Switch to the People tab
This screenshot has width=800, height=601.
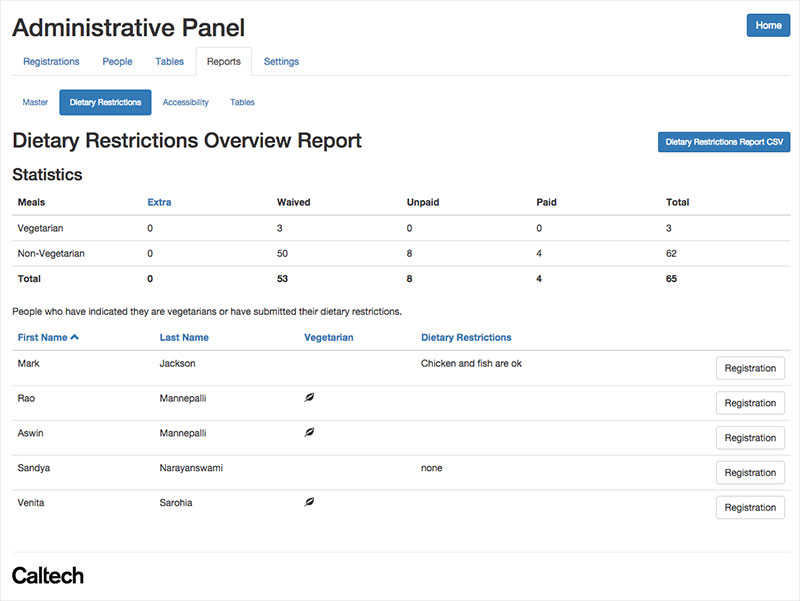(117, 62)
